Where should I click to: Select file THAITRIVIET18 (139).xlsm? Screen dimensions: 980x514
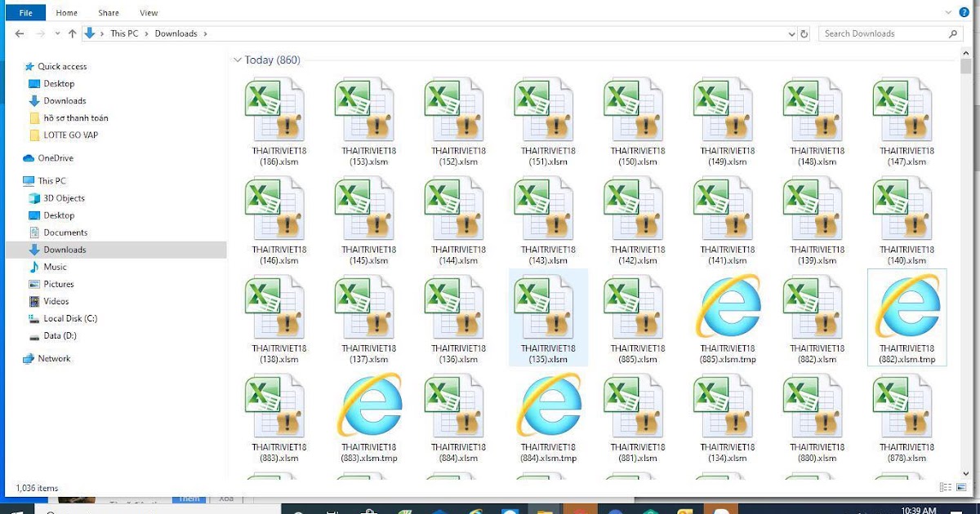pyautogui.click(x=817, y=220)
